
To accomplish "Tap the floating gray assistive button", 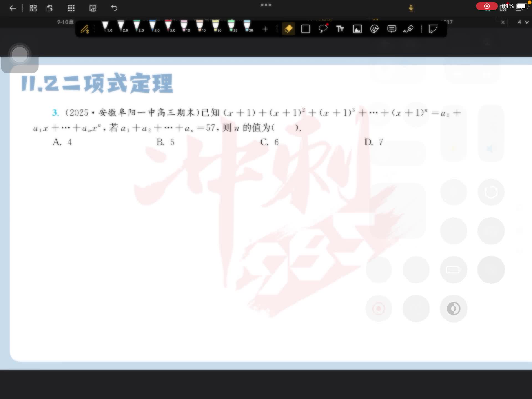I will 20,55.
